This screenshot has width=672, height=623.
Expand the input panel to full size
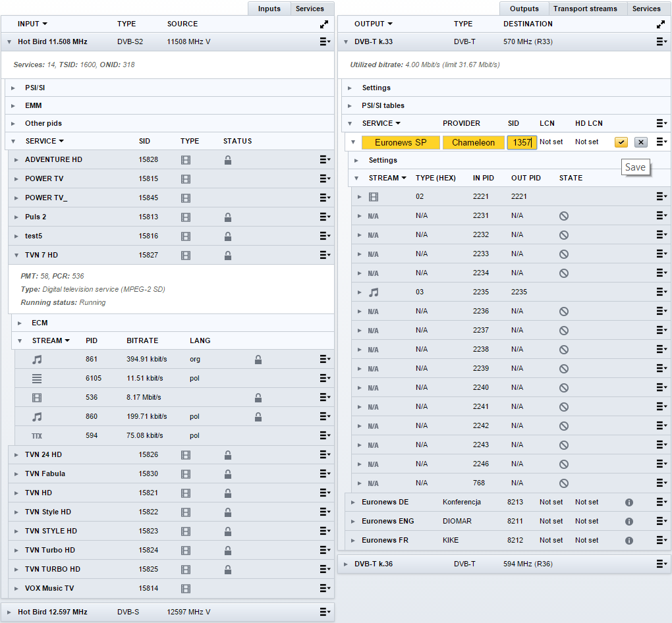pyautogui.click(x=324, y=24)
